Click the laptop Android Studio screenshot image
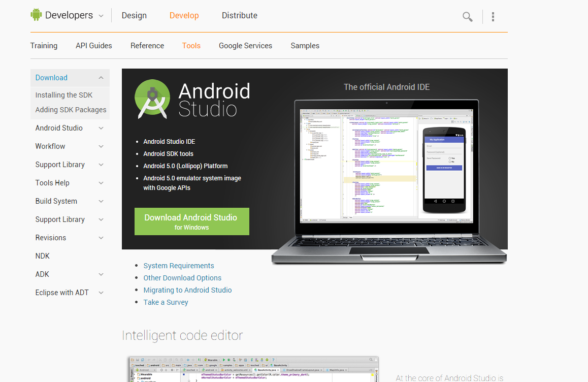 tap(389, 182)
